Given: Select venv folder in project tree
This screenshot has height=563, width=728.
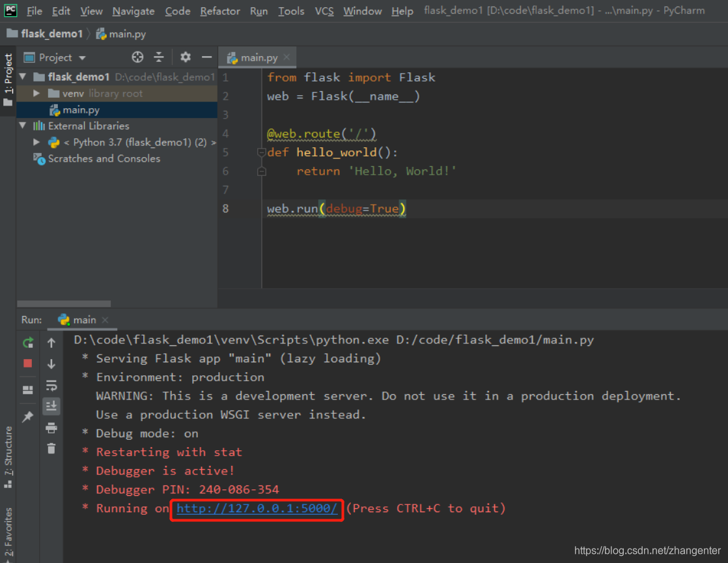Looking at the screenshot, I should pos(117,93).
